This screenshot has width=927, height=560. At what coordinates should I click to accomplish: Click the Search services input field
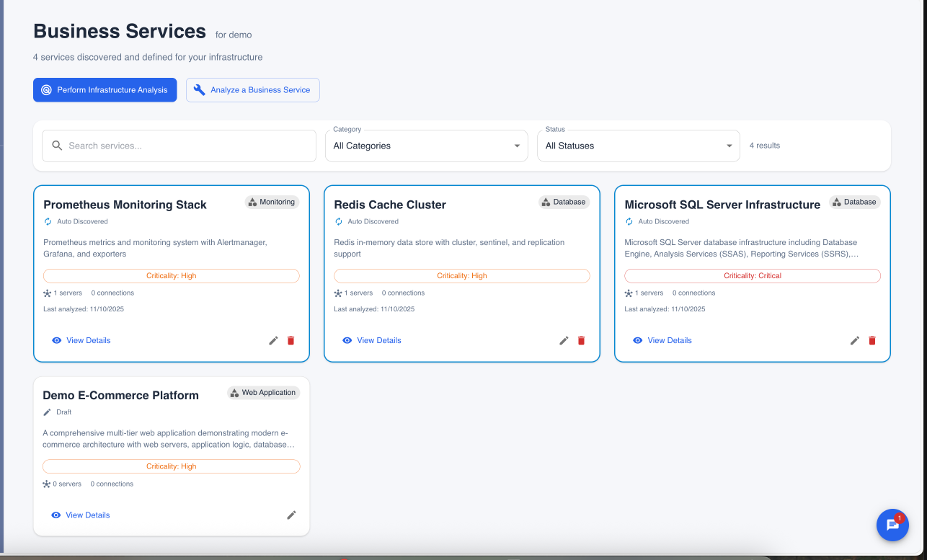pyautogui.click(x=179, y=145)
